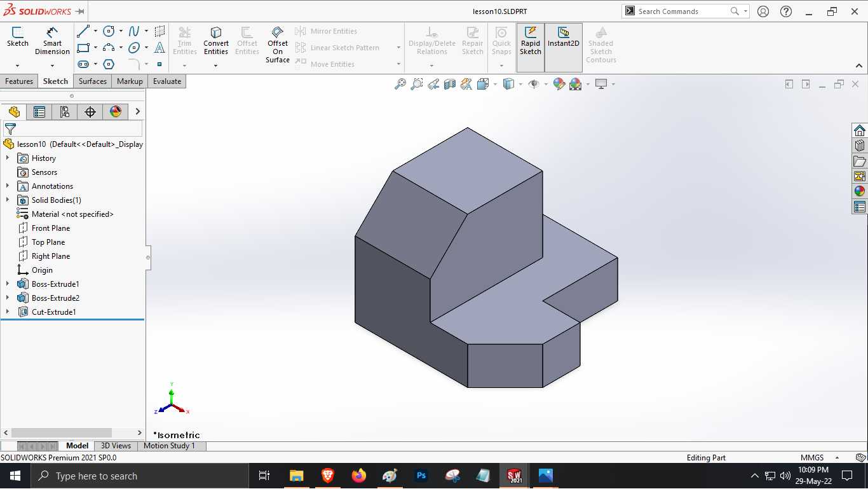Switch to Features tab
This screenshot has height=496, width=868.
(19, 81)
